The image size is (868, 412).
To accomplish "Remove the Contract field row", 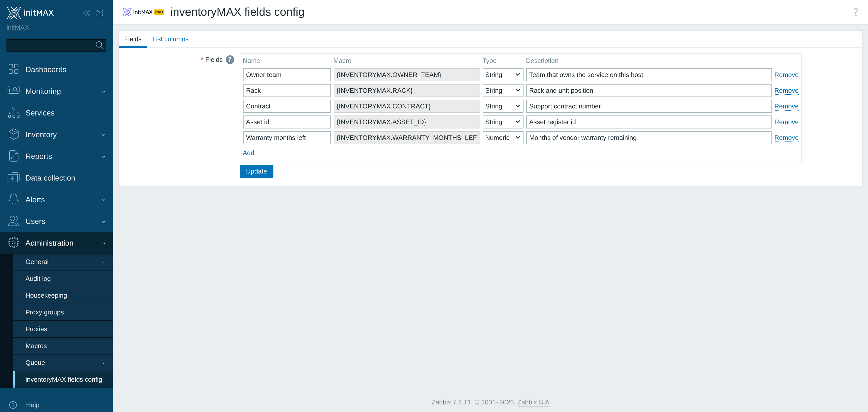I will tap(786, 106).
